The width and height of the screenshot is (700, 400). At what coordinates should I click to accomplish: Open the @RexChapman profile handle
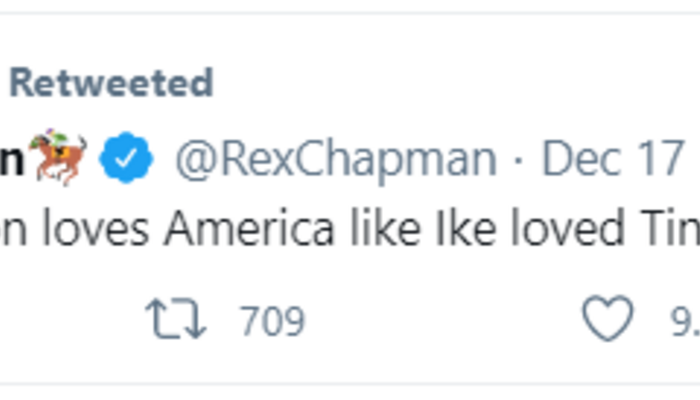click(336, 158)
